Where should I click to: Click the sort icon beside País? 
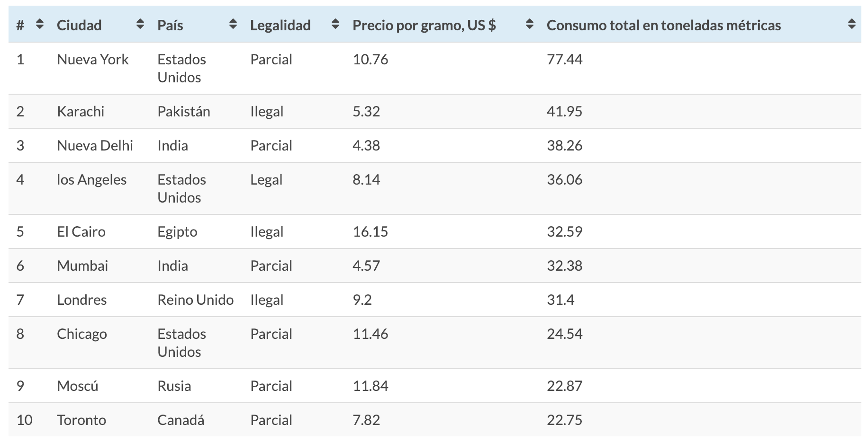pyautogui.click(x=233, y=25)
